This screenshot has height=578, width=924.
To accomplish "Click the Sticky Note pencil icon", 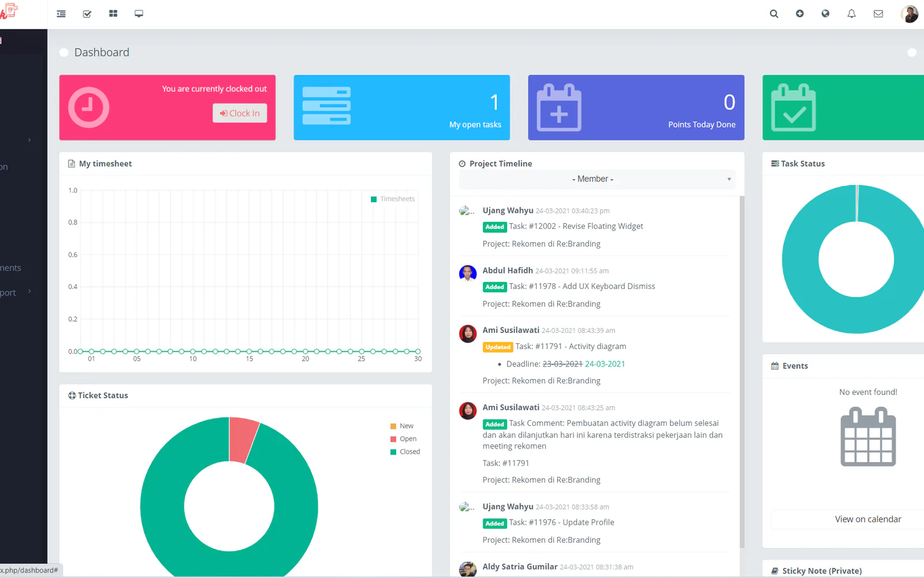I will 775,571.
